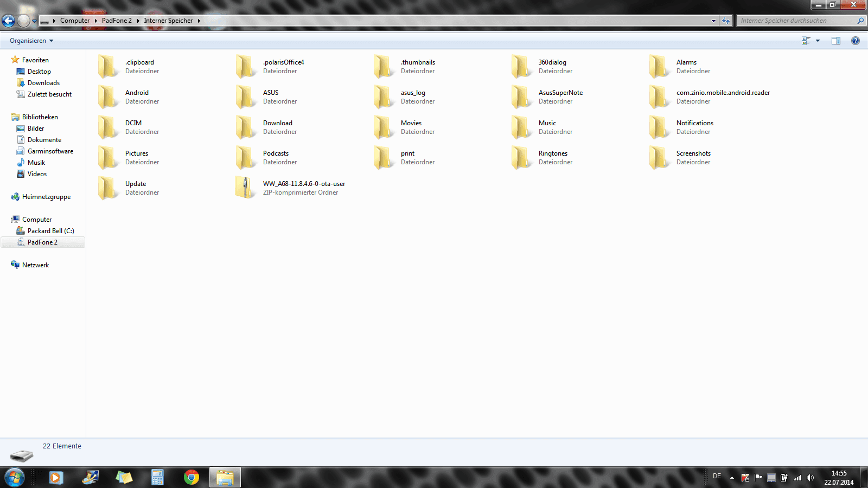Viewport: 868px width, 488px height.
Task: Select the asus_log folder icon
Action: click(384, 97)
